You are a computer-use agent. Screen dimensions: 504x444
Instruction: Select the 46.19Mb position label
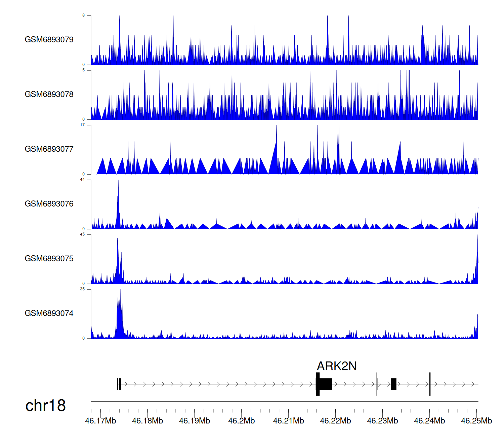pos(195,421)
